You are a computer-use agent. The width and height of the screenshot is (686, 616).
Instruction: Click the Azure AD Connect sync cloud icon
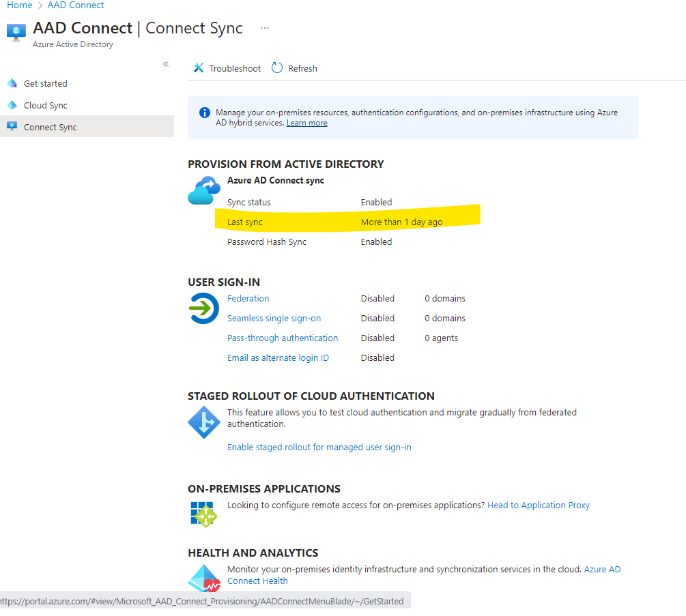coord(204,190)
